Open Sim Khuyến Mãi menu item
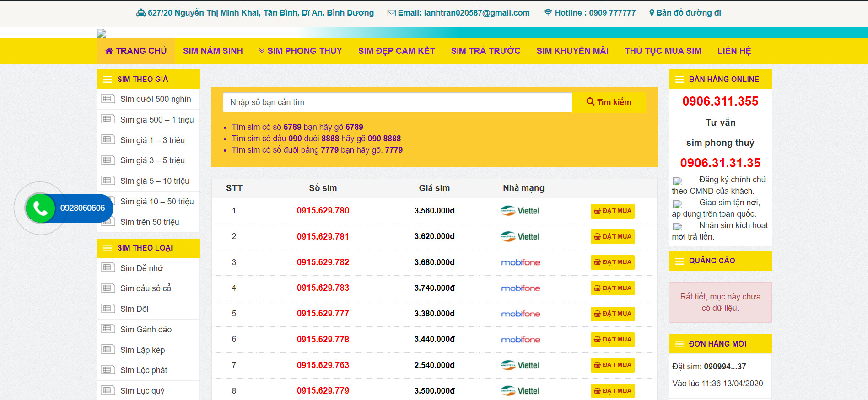Viewport: 868px width, 400px height. tap(572, 51)
